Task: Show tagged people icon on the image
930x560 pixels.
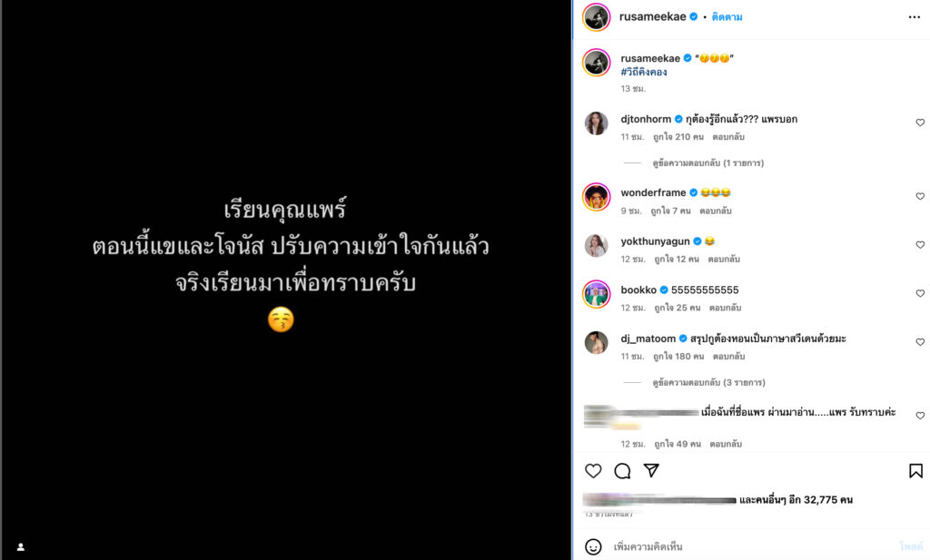Action: (x=21, y=547)
